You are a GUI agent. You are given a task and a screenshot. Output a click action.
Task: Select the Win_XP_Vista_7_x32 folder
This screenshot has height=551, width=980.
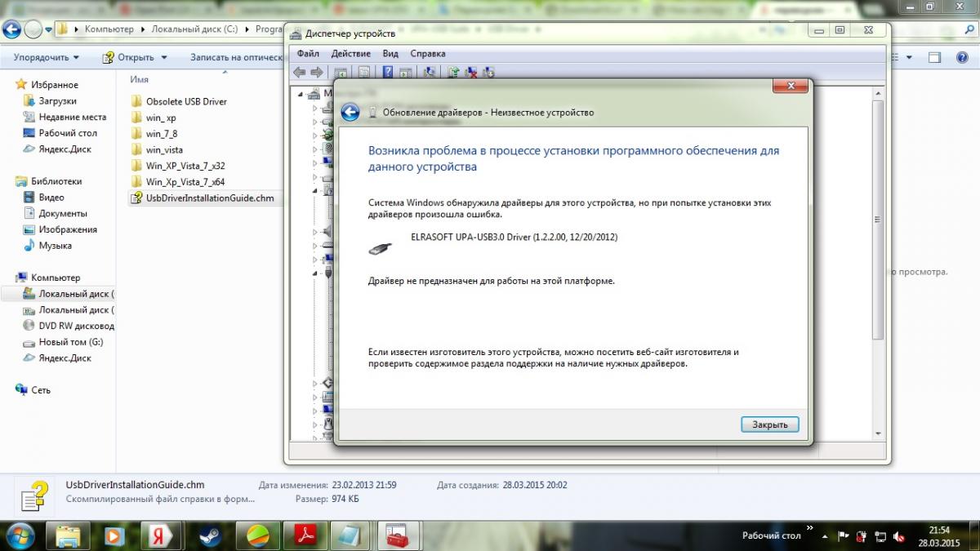tap(177, 166)
